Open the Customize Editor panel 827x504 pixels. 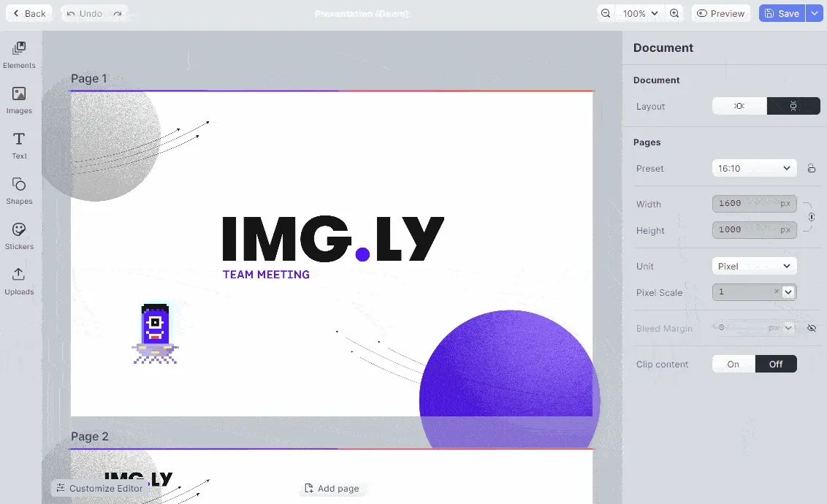99,488
